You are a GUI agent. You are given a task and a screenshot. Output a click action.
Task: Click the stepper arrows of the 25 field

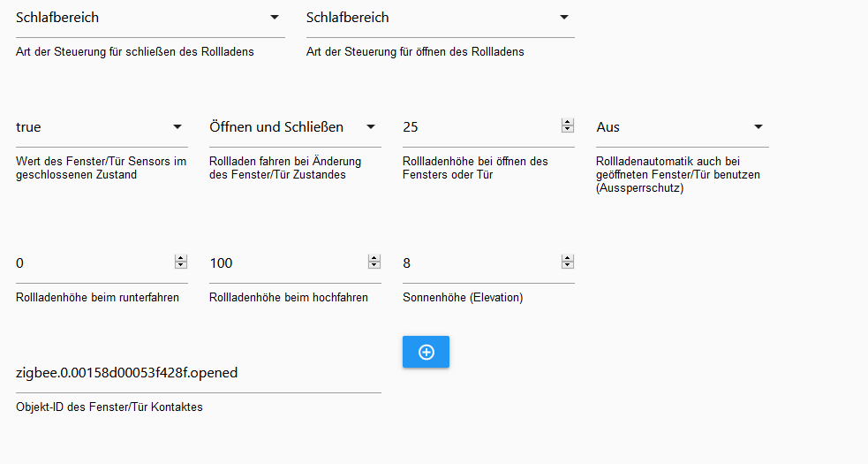(568, 126)
